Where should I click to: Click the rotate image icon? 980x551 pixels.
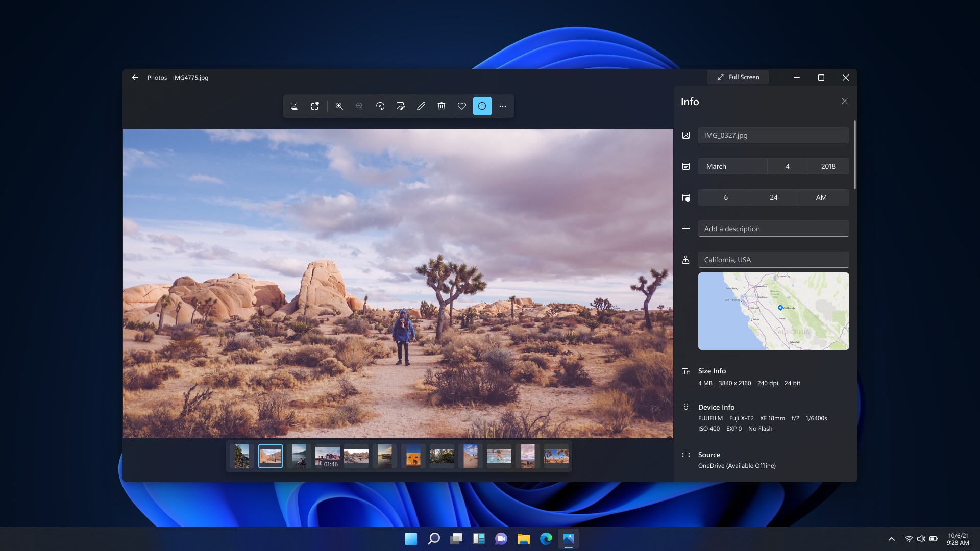coord(380,106)
